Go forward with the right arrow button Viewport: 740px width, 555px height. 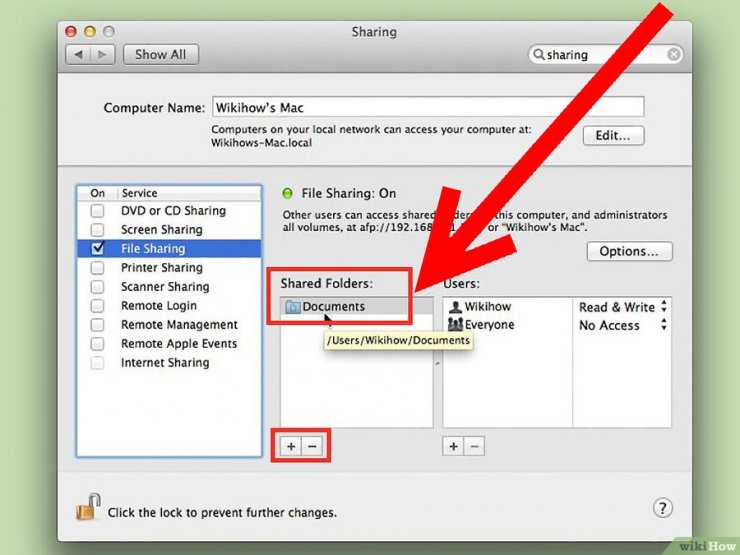(x=102, y=55)
